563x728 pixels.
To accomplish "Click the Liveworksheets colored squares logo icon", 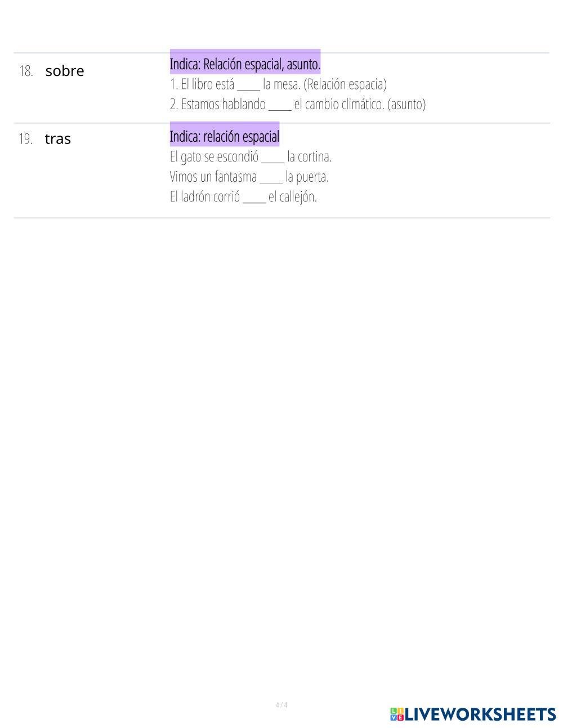I will [397, 714].
